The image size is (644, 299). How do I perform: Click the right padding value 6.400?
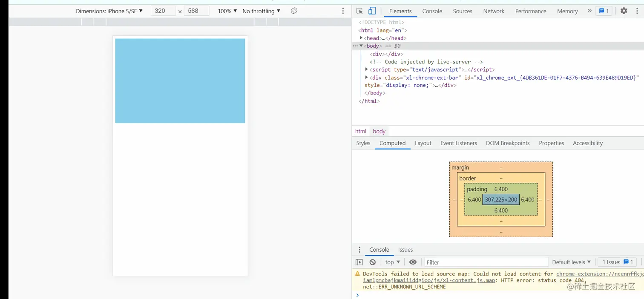pos(527,199)
